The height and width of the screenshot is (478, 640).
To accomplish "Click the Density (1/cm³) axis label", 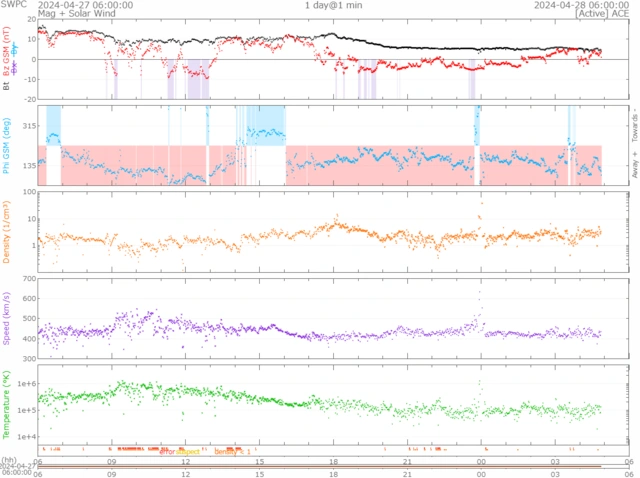I will 6,232.
